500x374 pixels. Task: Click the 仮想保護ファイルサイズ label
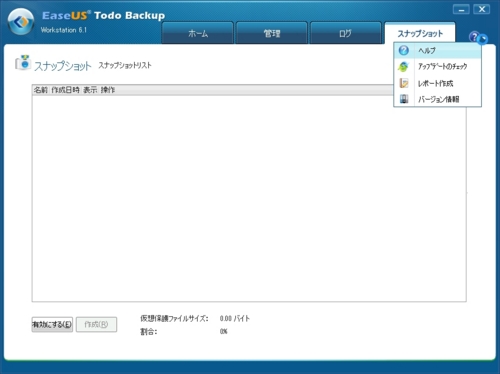tap(174, 319)
